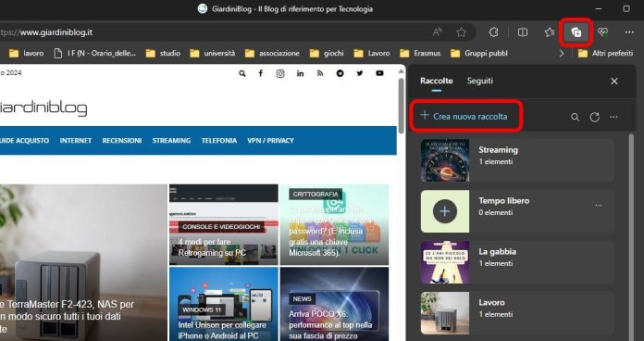Image resolution: width=644 pixels, height=341 pixels.
Task: Close the Raccolte side pane
Action: coord(614,82)
